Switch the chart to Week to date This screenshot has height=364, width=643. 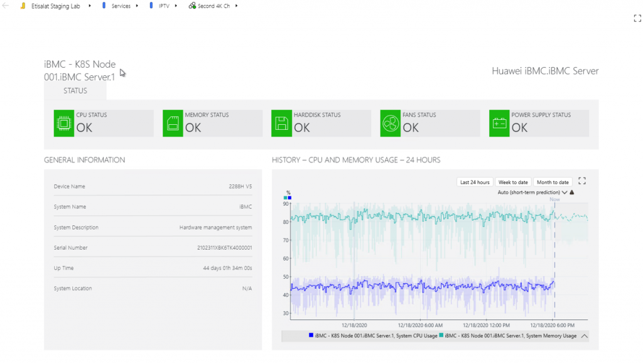click(x=513, y=182)
